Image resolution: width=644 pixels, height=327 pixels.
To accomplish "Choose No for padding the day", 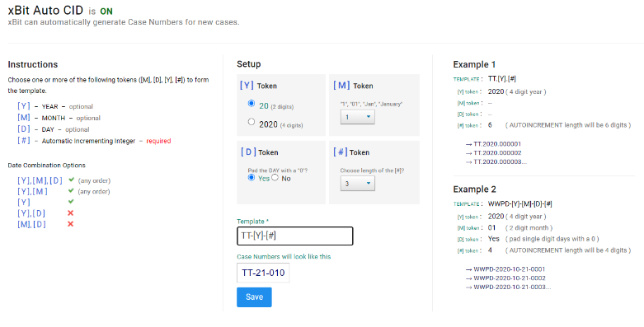I will click(x=275, y=177).
